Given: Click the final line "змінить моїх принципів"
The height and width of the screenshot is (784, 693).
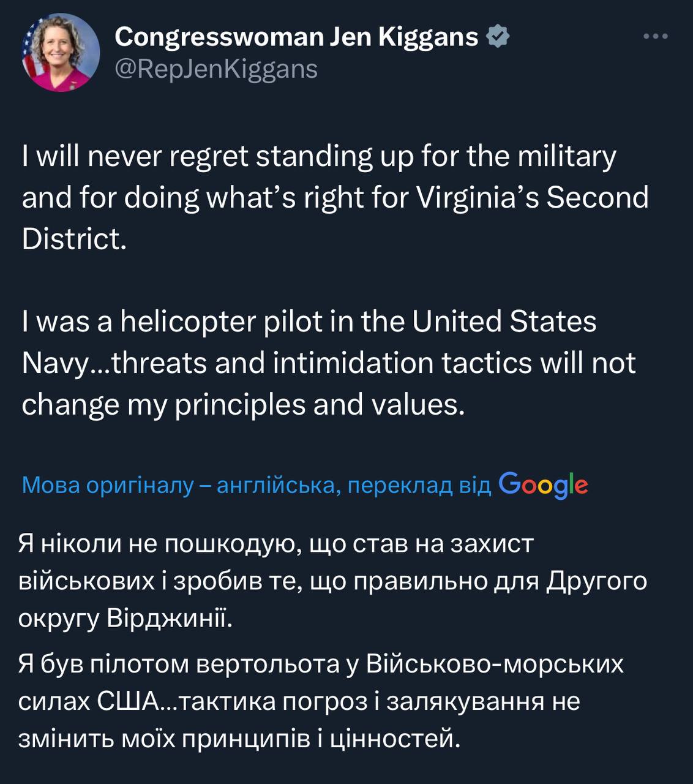Looking at the screenshot, I should [x=239, y=739].
